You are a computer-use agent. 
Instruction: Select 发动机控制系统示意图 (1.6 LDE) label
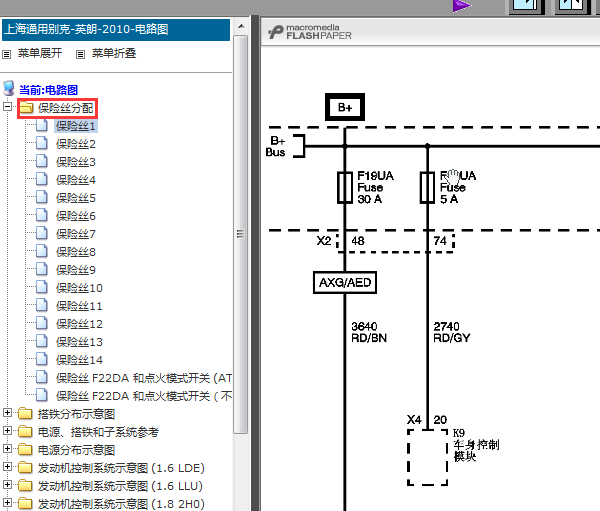pyautogui.click(x=121, y=468)
